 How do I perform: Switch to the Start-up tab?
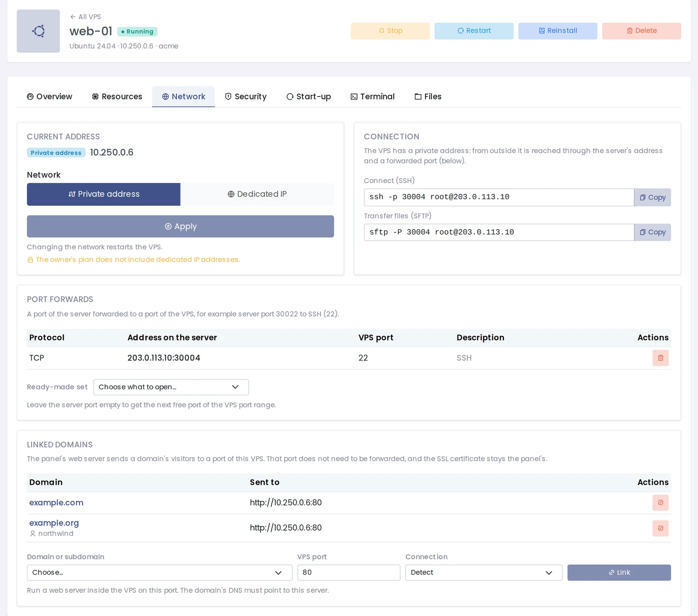point(308,97)
